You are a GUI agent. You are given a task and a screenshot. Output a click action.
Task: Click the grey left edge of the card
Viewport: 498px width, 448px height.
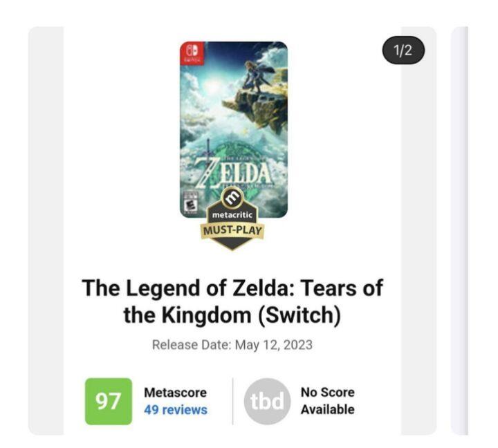pos(46,228)
